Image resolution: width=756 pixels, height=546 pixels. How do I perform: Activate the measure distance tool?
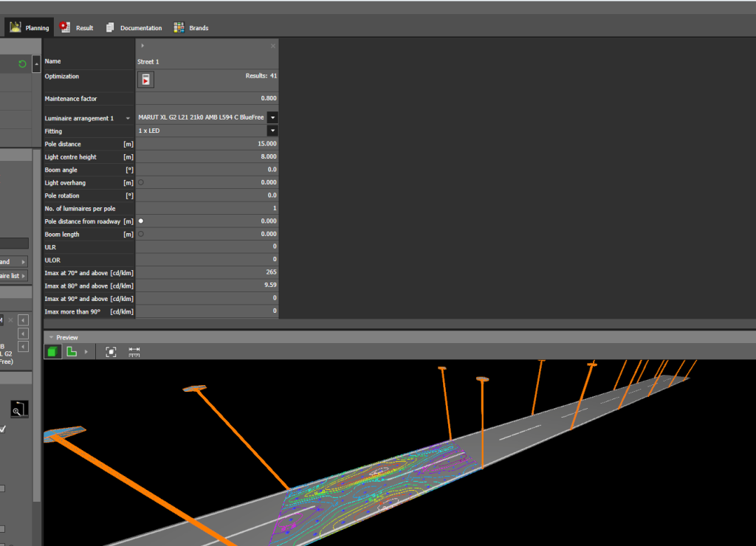tap(134, 352)
